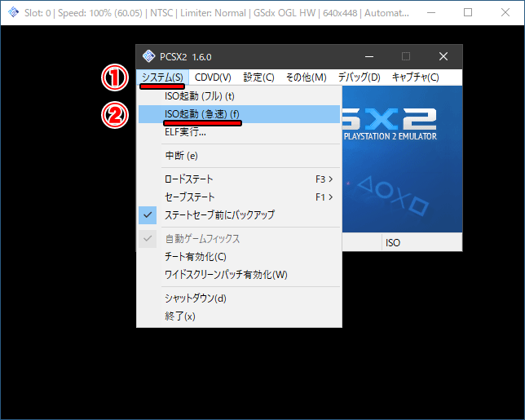Click the ISO status bar field
This screenshot has height=420, width=525.
[422, 242]
